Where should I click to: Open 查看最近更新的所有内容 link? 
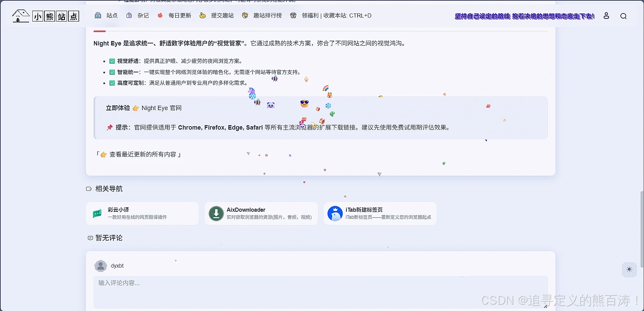143,154
